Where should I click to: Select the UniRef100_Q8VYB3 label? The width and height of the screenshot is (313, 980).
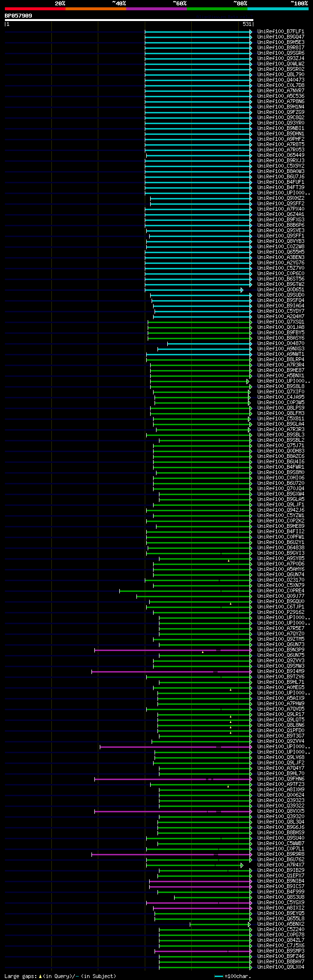pos(281,241)
